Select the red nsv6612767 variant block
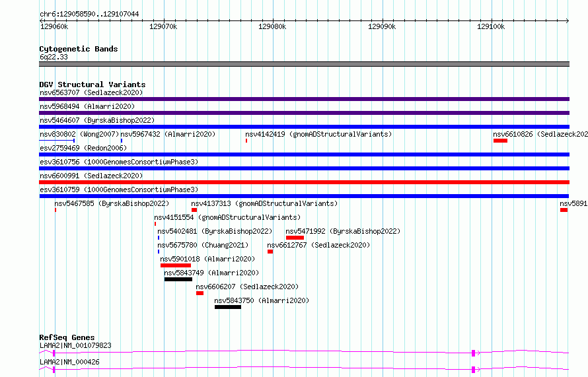 270,252
